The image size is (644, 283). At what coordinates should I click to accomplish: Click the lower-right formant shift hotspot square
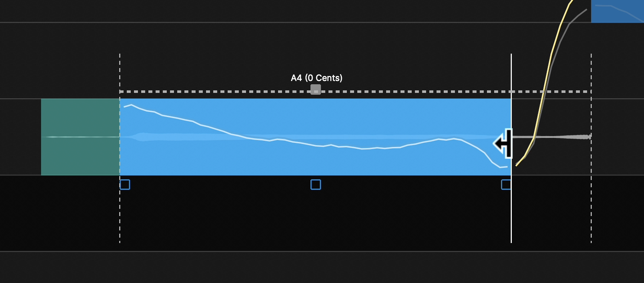(506, 185)
